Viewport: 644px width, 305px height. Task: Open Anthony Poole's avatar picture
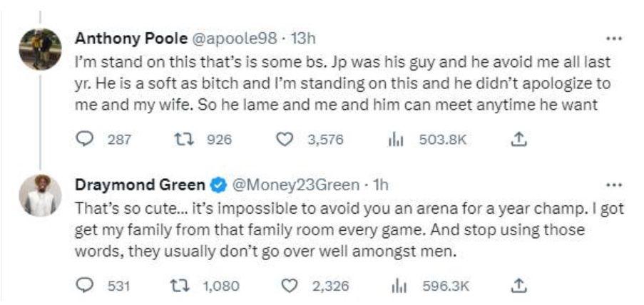pos(40,48)
